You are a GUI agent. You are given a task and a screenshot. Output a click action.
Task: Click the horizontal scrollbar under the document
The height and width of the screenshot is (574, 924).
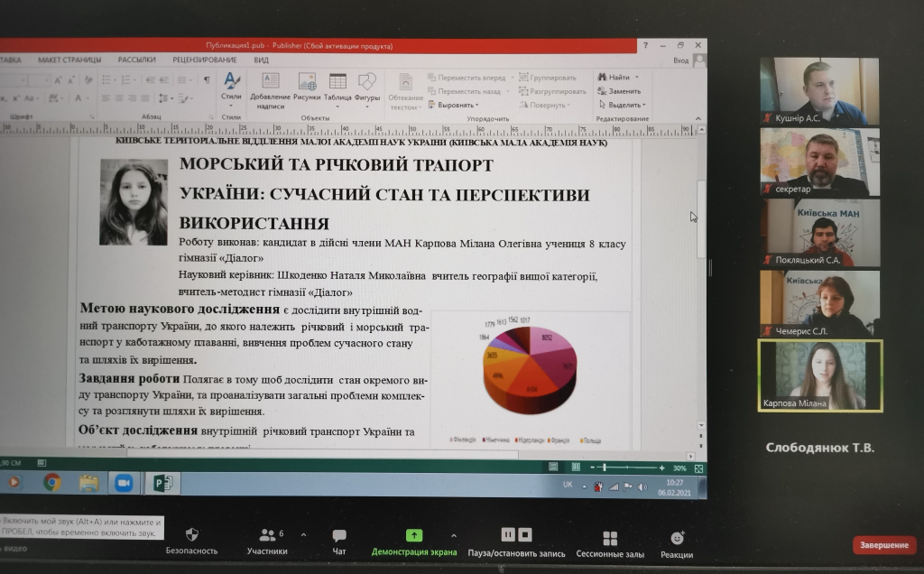pyautogui.click(x=323, y=455)
